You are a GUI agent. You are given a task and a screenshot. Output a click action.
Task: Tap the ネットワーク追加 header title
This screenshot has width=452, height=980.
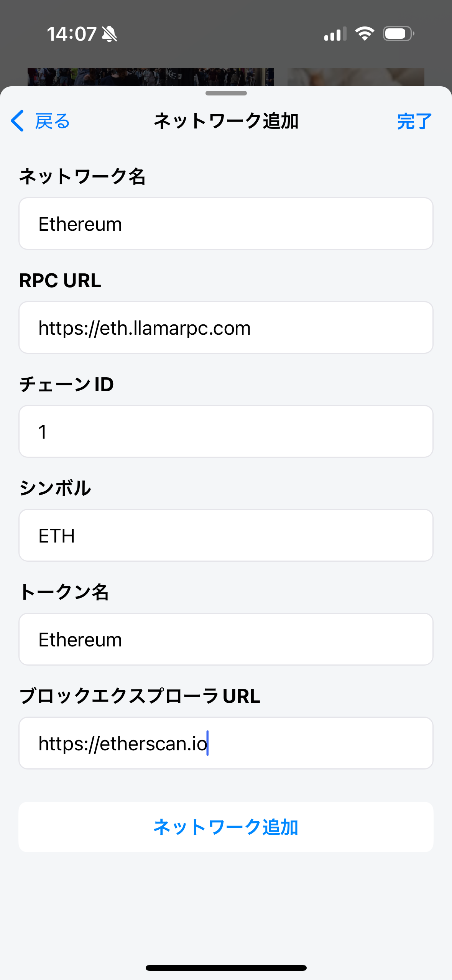(x=226, y=121)
